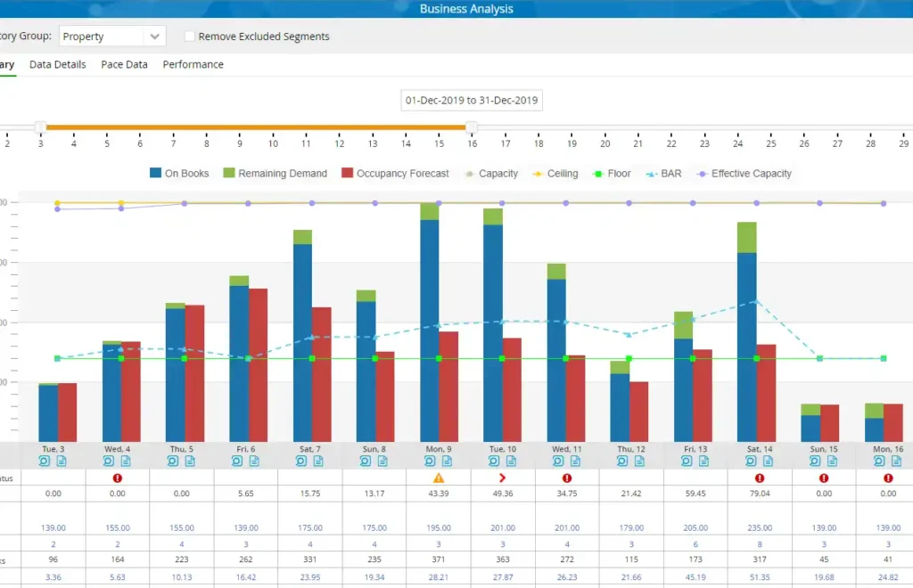This screenshot has height=588, width=913.
Task: Click the magnifier icon under Thu, 5
Action: [x=172, y=461]
